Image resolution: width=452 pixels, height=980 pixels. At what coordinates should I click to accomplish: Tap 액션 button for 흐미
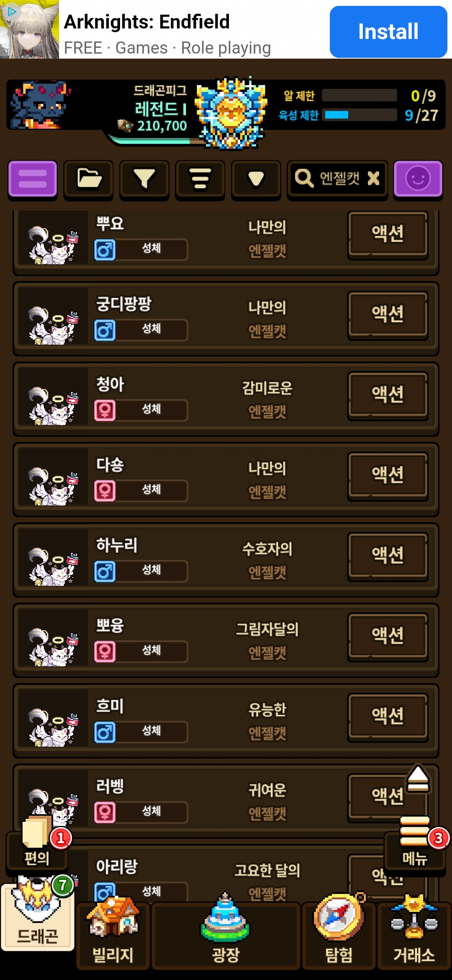tap(388, 717)
